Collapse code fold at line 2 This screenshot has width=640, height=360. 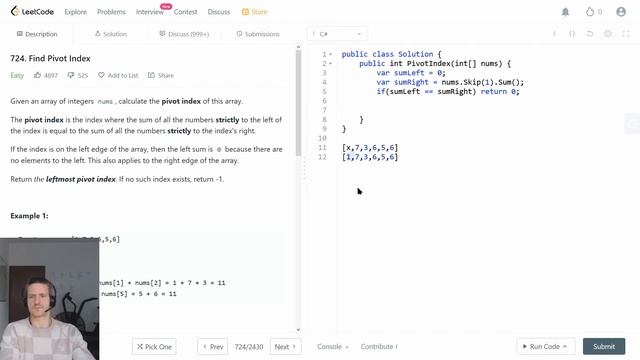(331, 64)
